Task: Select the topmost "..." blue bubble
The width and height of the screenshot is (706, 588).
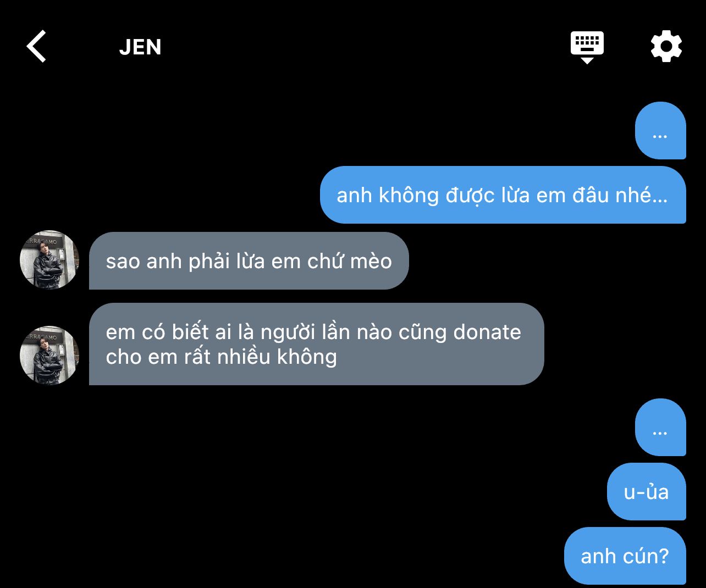Action: pos(660,131)
